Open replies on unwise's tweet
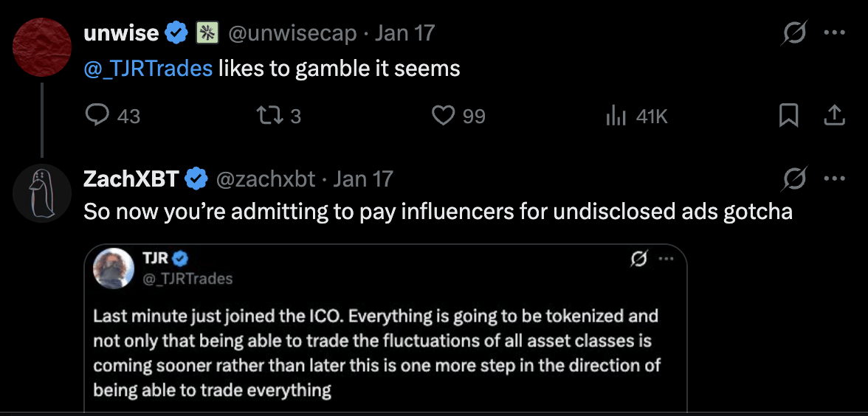The width and height of the screenshot is (868, 416). (112, 117)
